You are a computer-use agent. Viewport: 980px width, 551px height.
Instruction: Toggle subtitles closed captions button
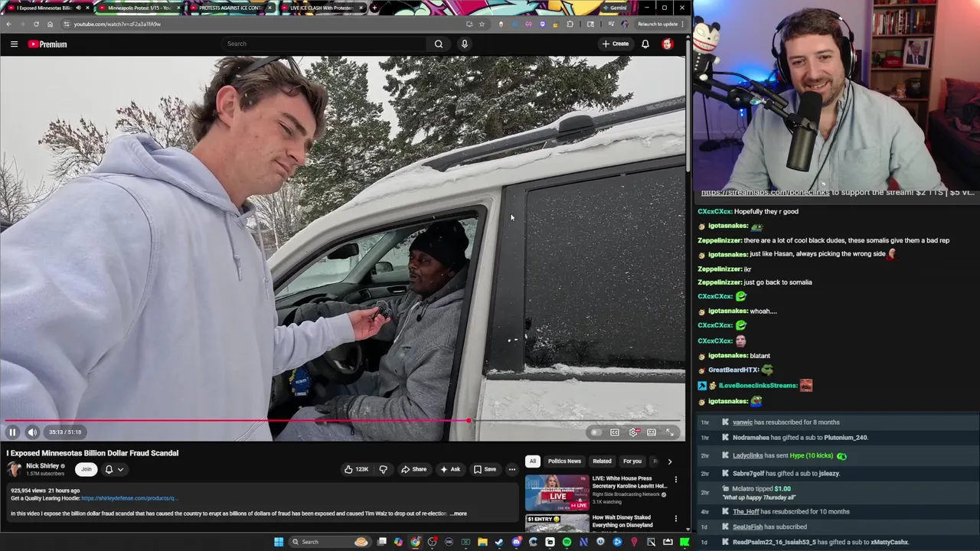(x=615, y=432)
